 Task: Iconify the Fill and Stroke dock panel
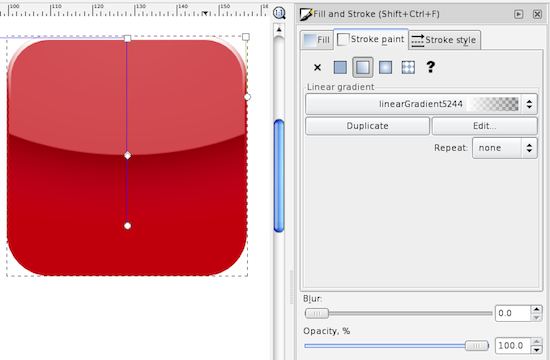[518, 14]
